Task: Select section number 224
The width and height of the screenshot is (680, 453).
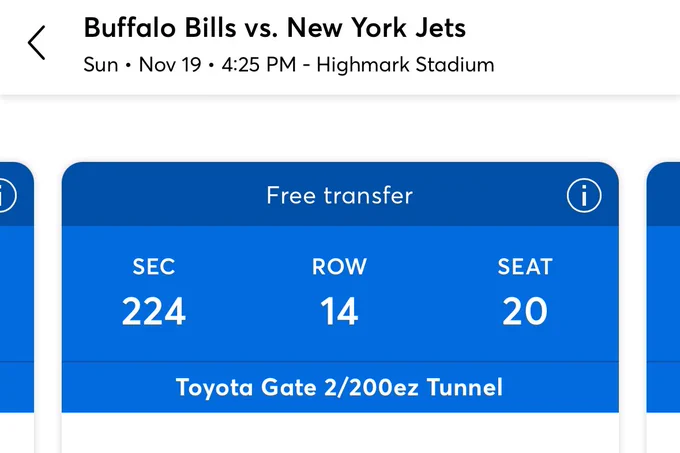Action: pos(154,311)
